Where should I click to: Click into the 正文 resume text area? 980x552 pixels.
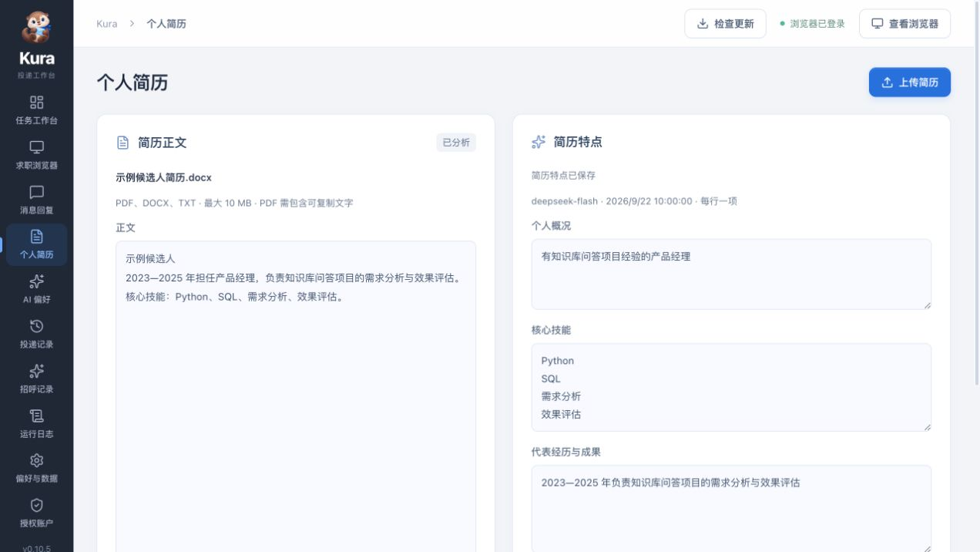(296, 395)
